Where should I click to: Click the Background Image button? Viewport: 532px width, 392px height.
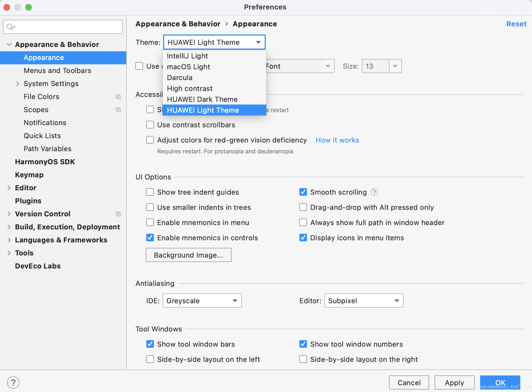coord(189,255)
